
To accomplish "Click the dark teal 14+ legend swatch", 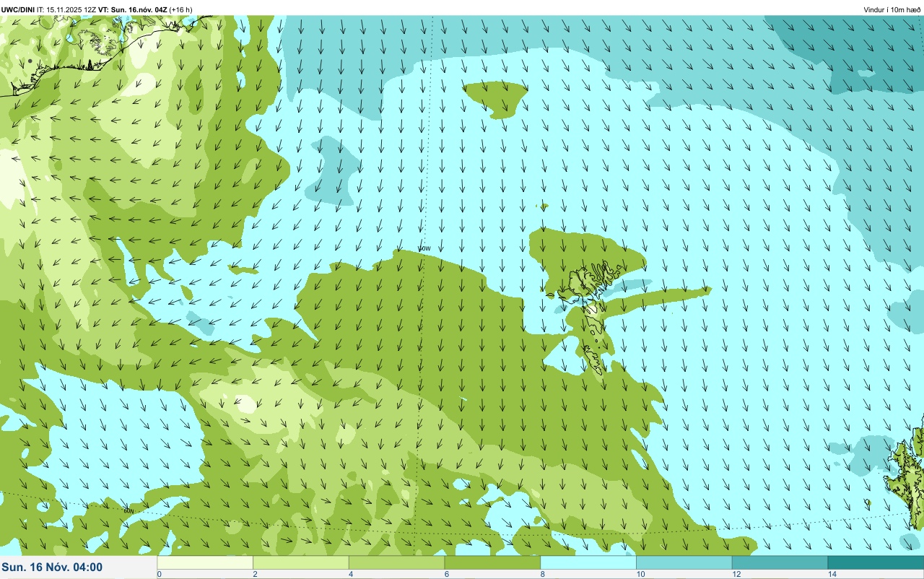I will point(876,562).
